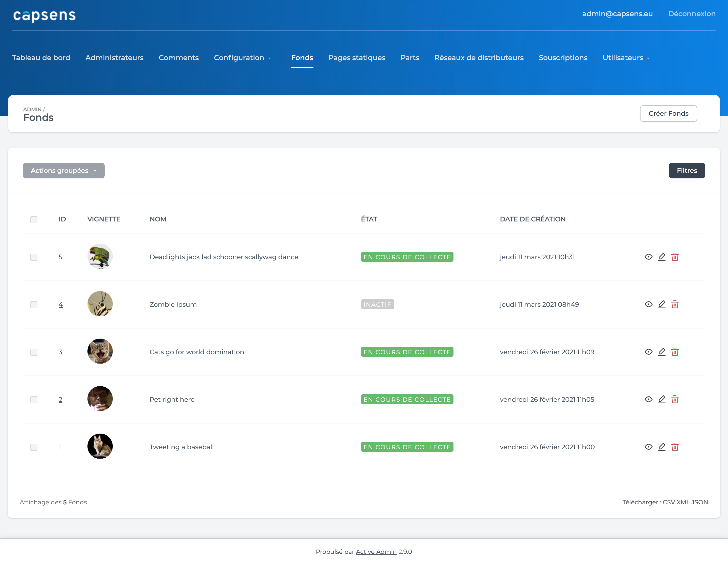Screen dimensions: 728x565
Task: Select the checkbox next to fund ID 1
Action: tap(34, 447)
